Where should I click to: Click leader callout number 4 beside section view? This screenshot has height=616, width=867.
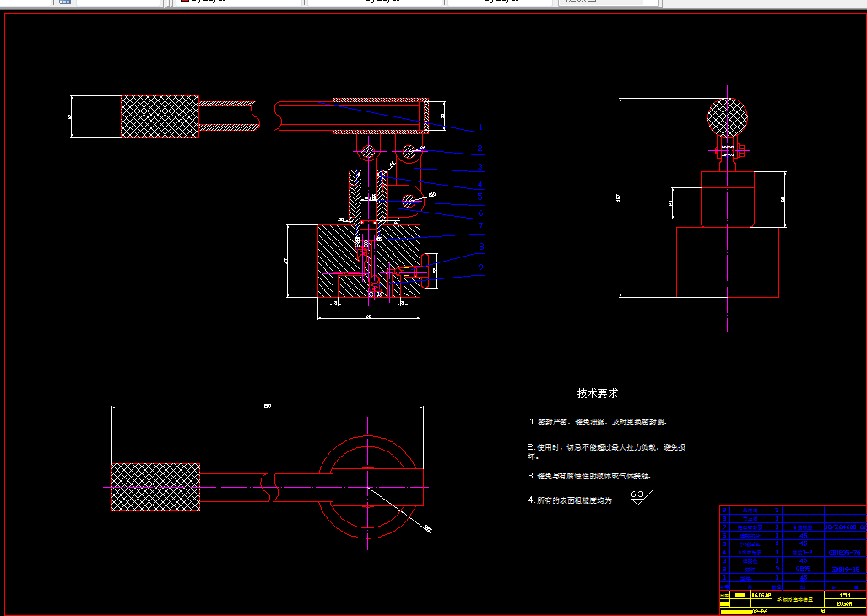click(x=480, y=184)
